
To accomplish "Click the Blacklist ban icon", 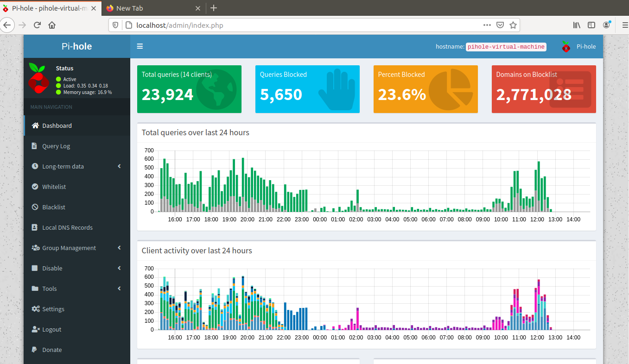I will pyautogui.click(x=35, y=207).
